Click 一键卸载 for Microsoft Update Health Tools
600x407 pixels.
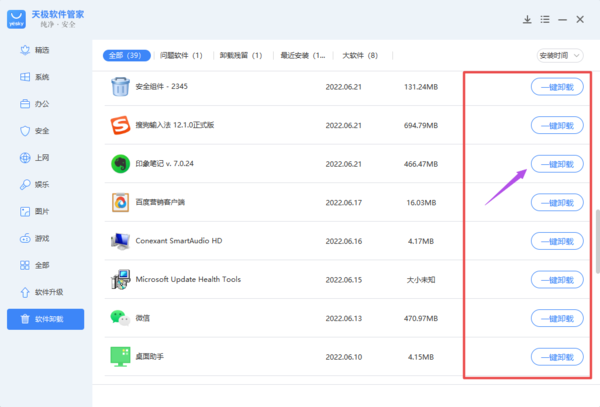click(557, 279)
